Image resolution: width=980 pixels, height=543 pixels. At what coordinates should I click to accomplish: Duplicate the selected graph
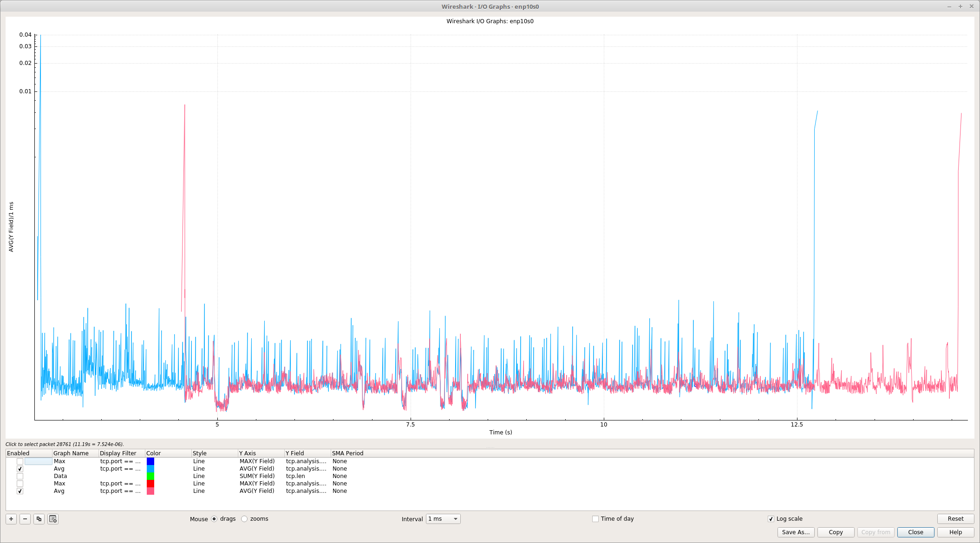coord(39,519)
